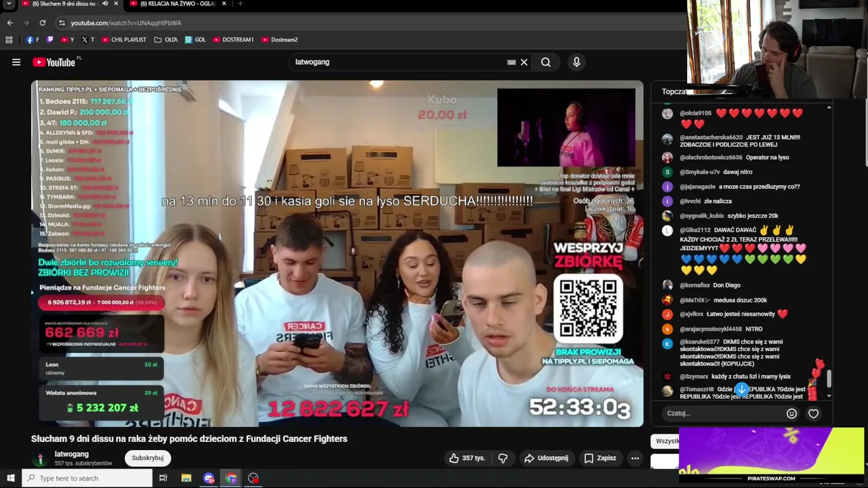Open the YouTube bookmark labeled Y
868x488 pixels.
tap(67, 40)
